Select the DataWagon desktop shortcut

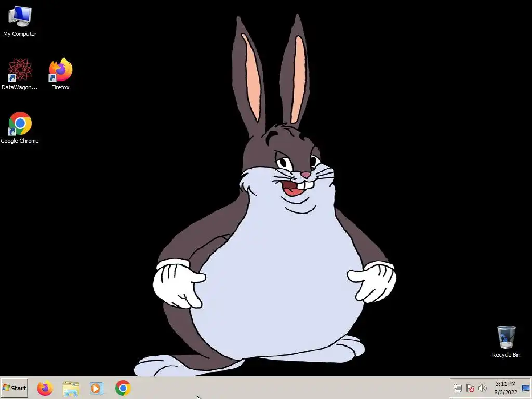point(20,74)
